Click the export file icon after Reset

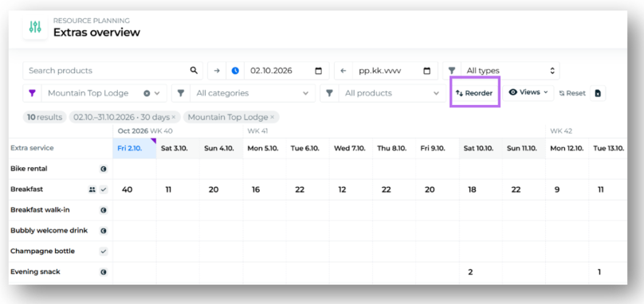pos(598,93)
